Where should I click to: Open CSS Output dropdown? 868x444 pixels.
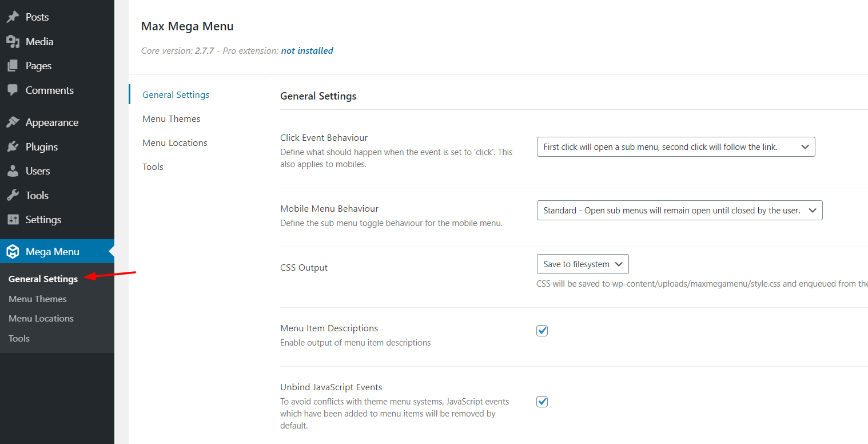coord(583,264)
